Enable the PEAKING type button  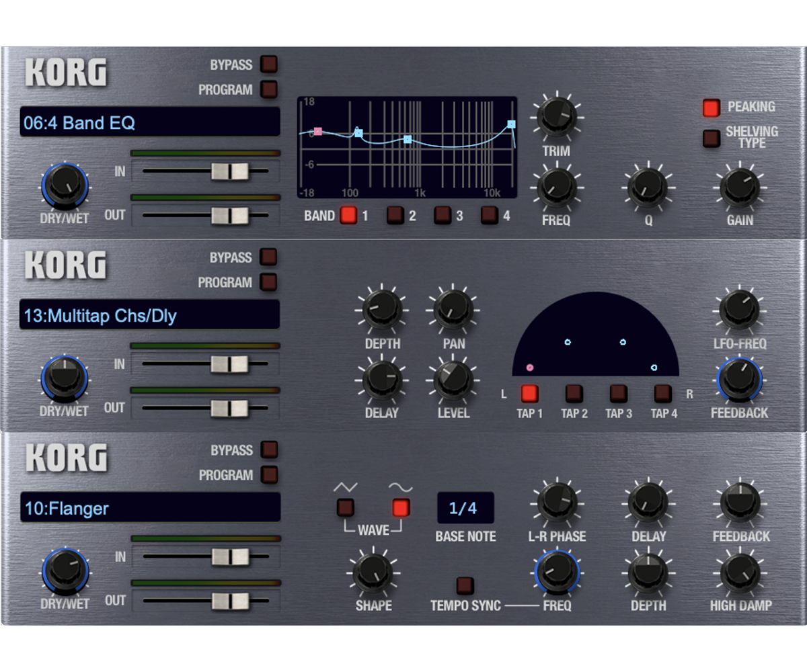coord(712,107)
